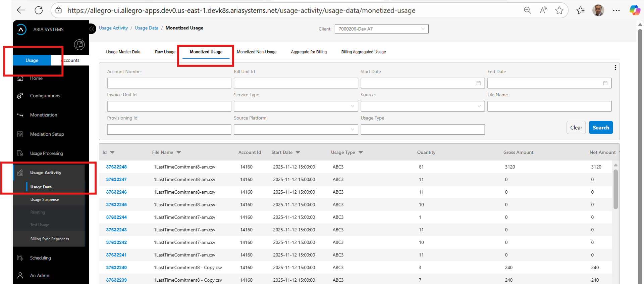This screenshot has width=644, height=284.
Task: Sort by Start Date column arrow
Action: 298,152
